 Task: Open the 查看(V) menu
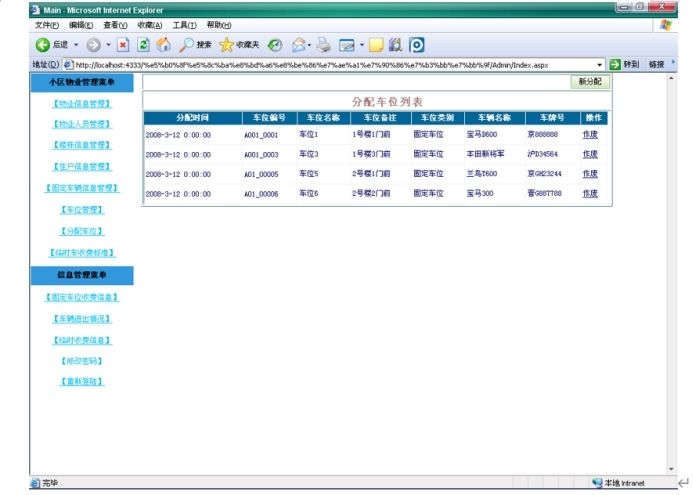point(115,25)
